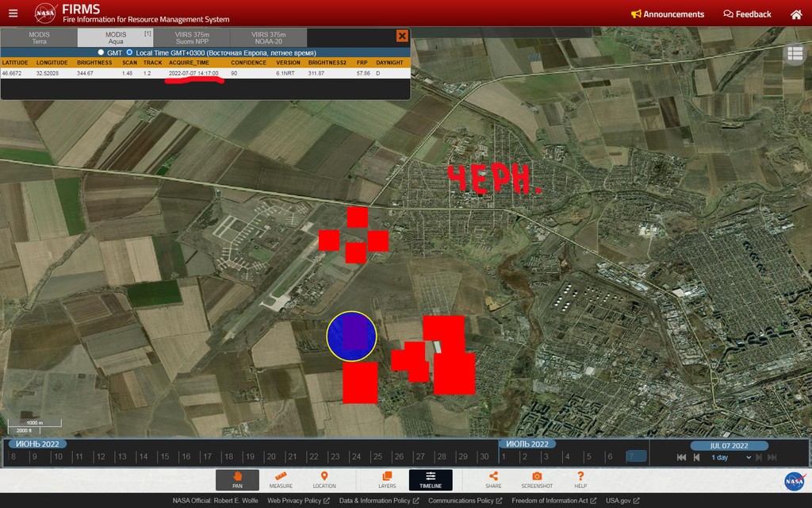Open the USA.gov link

pyautogui.click(x=622, y=501)
